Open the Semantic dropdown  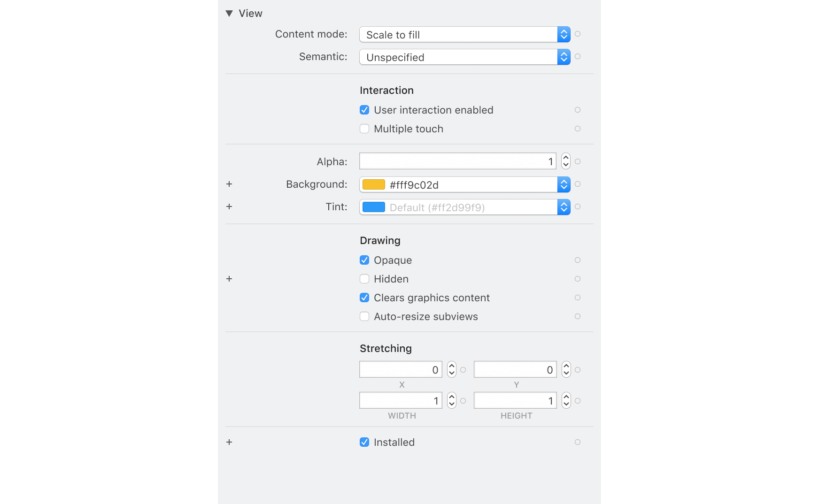coord(563,57)
